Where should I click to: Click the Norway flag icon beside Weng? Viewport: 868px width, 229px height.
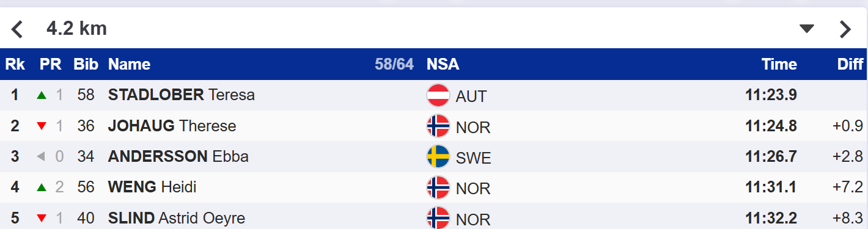coord(438,187)
